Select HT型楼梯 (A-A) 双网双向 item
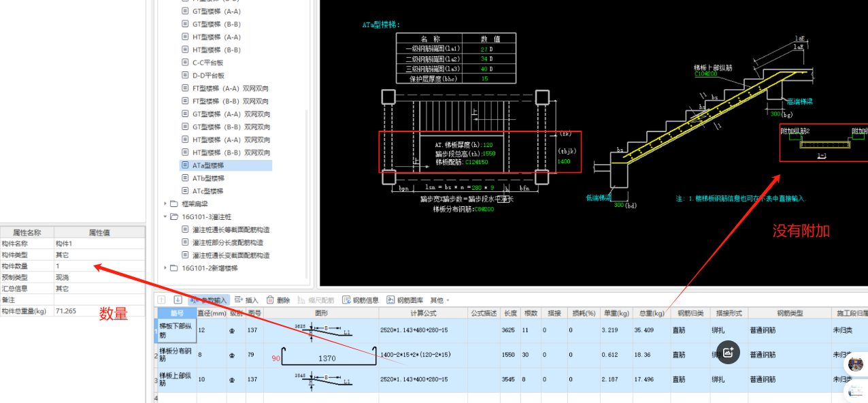This screenshot has width=868, height=403. tap(231, 140)
